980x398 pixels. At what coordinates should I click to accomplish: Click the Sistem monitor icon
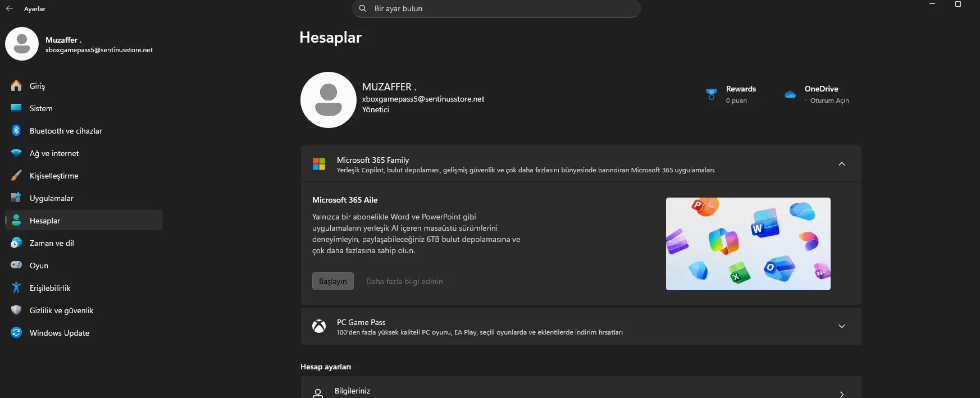(16, 108)
